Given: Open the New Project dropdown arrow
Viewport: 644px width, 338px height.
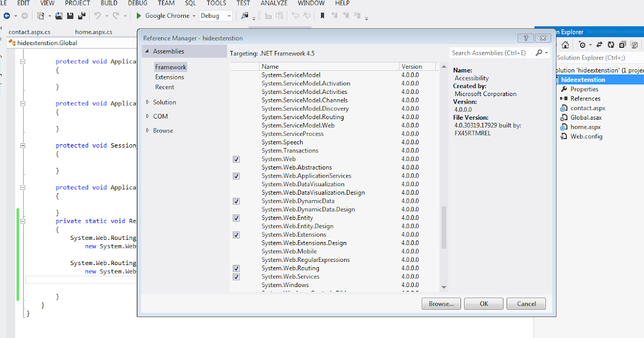Looking at the screenshot, I should 49,16.
